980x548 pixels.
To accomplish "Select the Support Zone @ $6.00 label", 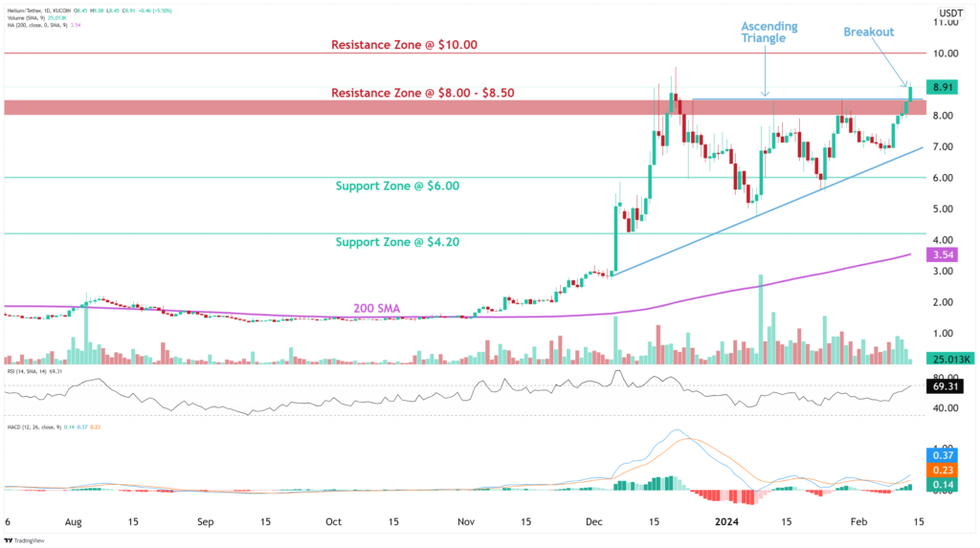I will pyautogui.click(x=397, y=186).
